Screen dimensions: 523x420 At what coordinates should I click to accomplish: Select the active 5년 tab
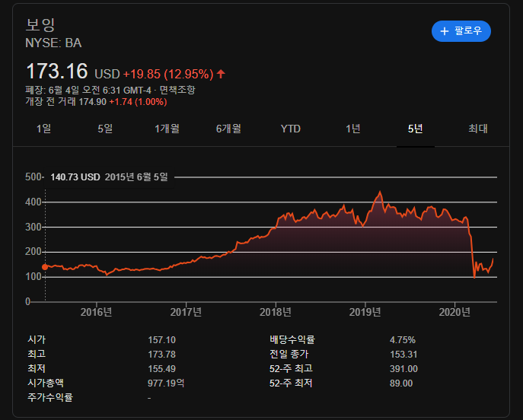[x=415, y=129]
